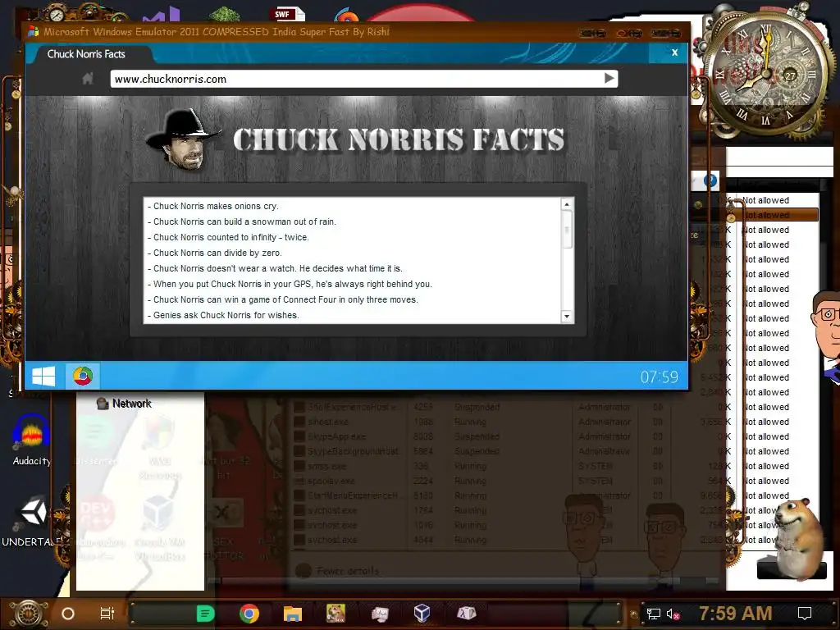This screenshot has width=840, height=630.
Task: Click the Cortana circle on the taskbar
Action: tap(68, 614)
